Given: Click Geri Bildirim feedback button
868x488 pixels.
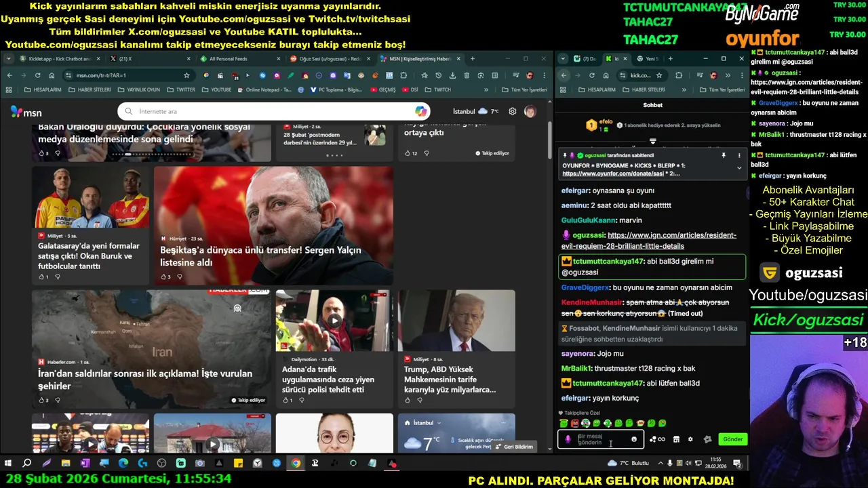Looking at the screenshot, I should (515, 447).
